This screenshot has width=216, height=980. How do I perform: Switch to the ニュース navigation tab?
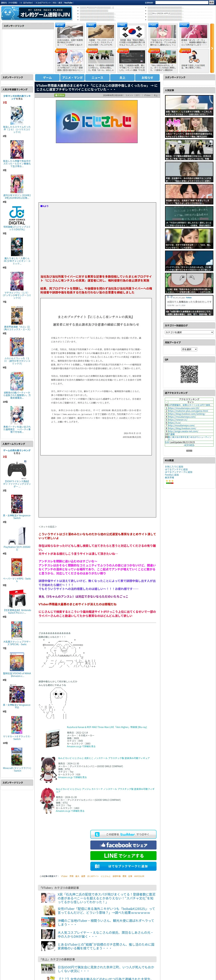tap(97, 77)
